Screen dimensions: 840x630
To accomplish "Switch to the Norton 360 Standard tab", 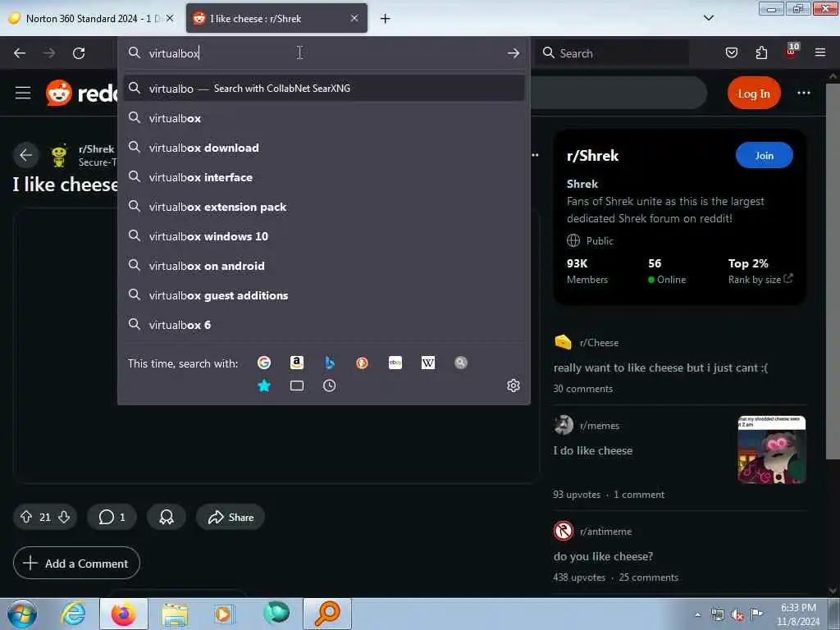I will click(x=91, y=19).
